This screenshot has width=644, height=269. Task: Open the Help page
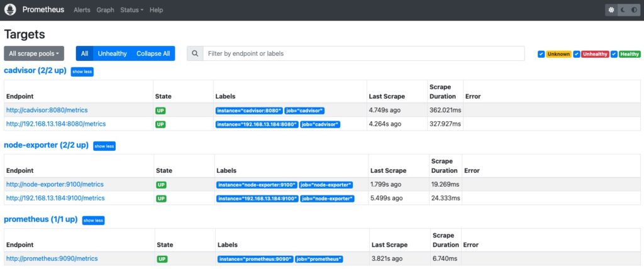156,10
